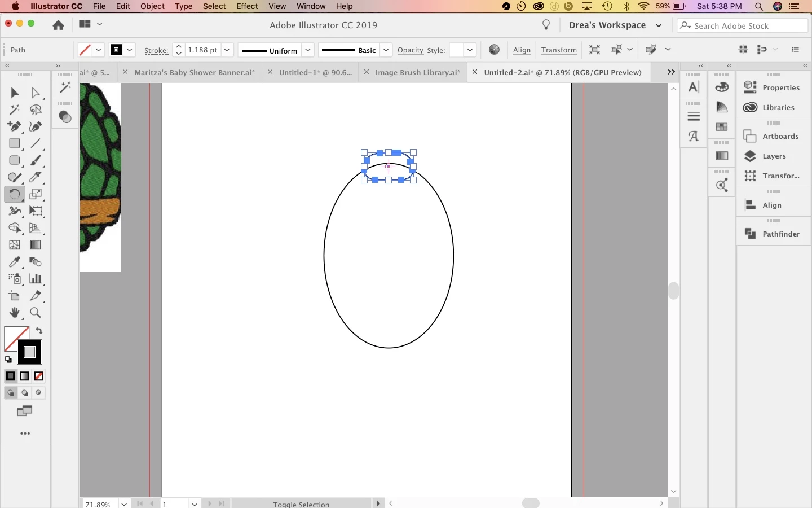Open Basic brush definition dropdown
Image resolution: width=812 pixels, height=508 pixels.
386,50
